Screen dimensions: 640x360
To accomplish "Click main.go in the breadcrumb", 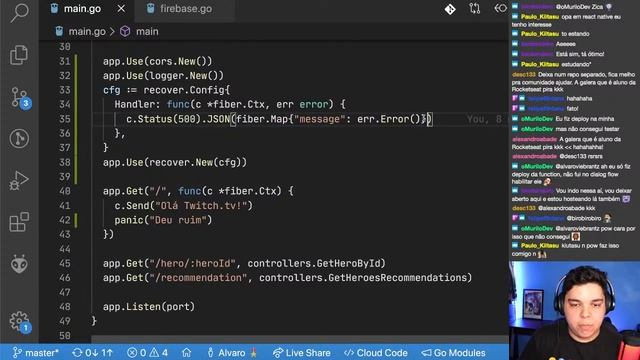I will (87, 31).
